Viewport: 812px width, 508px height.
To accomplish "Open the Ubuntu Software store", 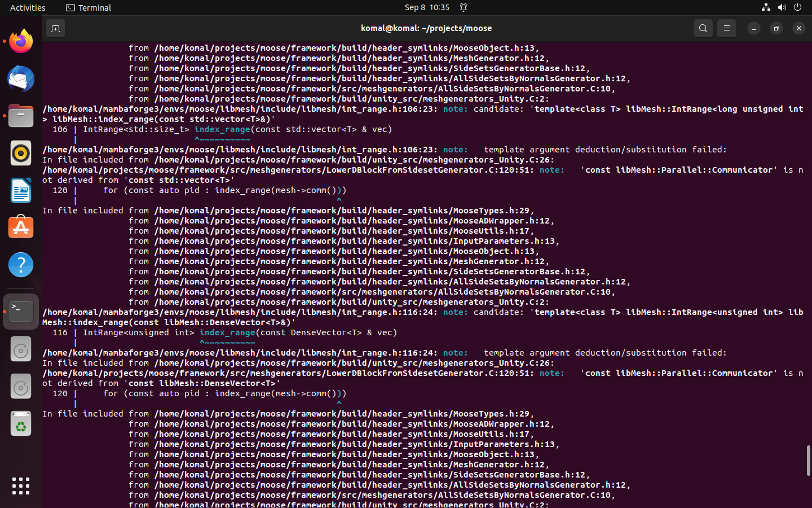I will 21,227.
